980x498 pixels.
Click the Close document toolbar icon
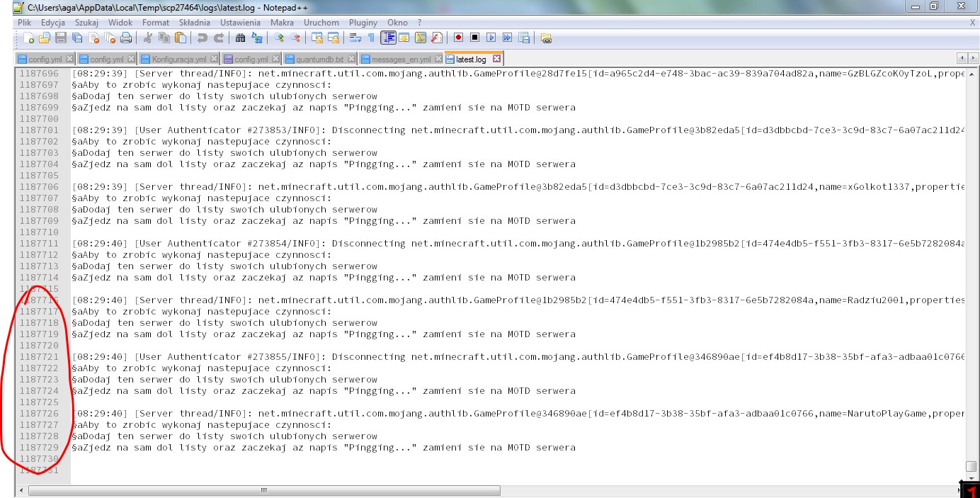pos(94,38)
